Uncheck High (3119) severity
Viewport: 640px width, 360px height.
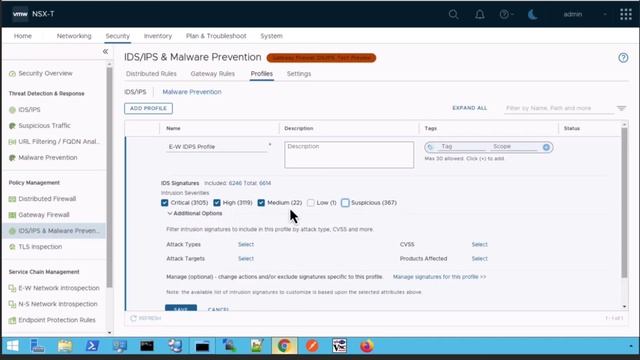pyautogui.click(x=217, y=203)
